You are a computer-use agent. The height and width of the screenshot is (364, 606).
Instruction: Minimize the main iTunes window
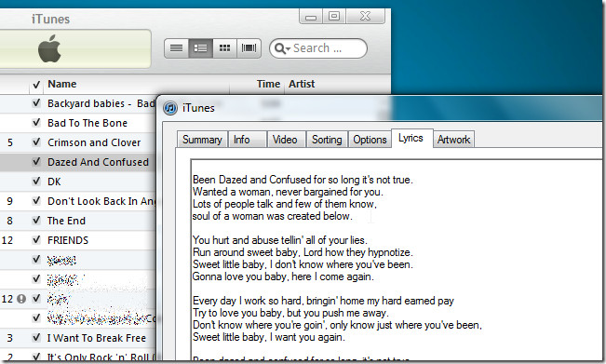coord(311,17)
